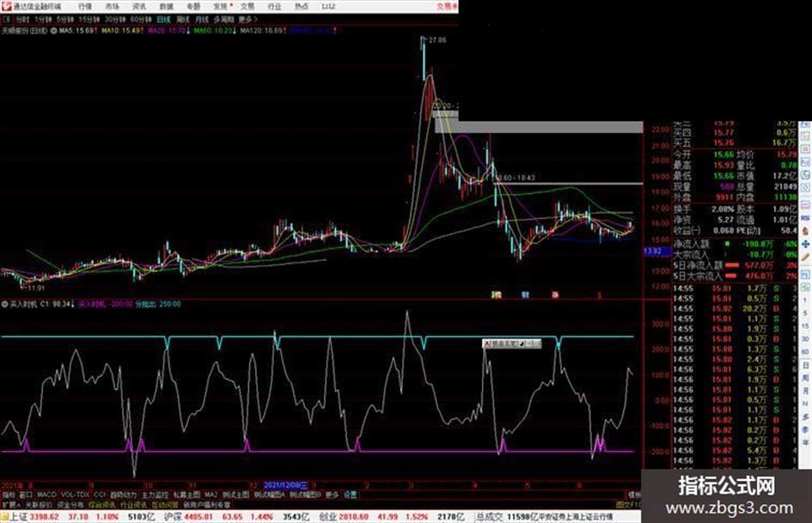Click the round icon beside MA5 label
Viewport: 812px width, 523px height.
53,31
